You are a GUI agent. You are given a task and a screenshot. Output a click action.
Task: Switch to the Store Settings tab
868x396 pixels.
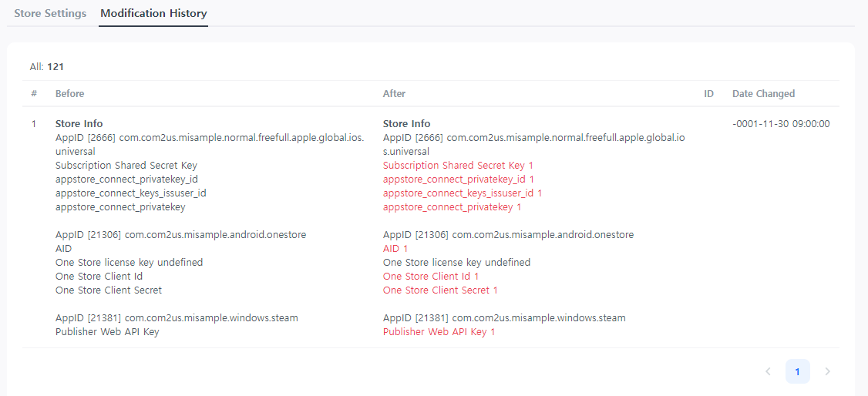[x=50, y=13]
